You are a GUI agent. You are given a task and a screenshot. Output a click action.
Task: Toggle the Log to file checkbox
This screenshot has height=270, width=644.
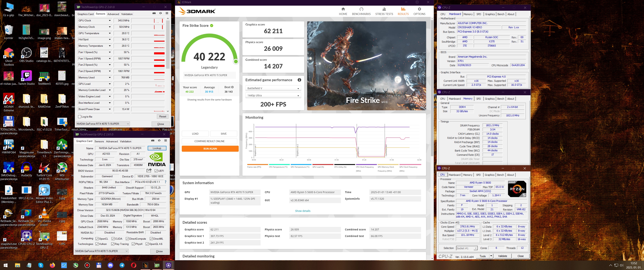point(80,116)
